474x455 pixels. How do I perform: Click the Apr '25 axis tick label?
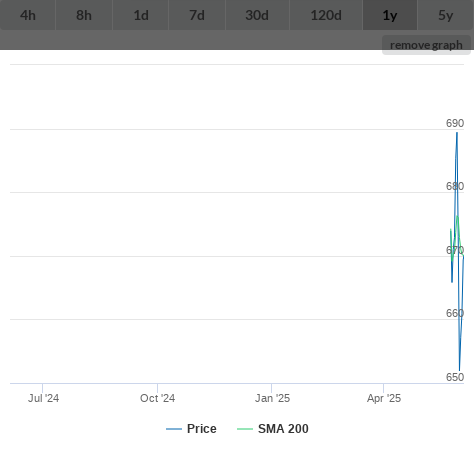[384, 398]
